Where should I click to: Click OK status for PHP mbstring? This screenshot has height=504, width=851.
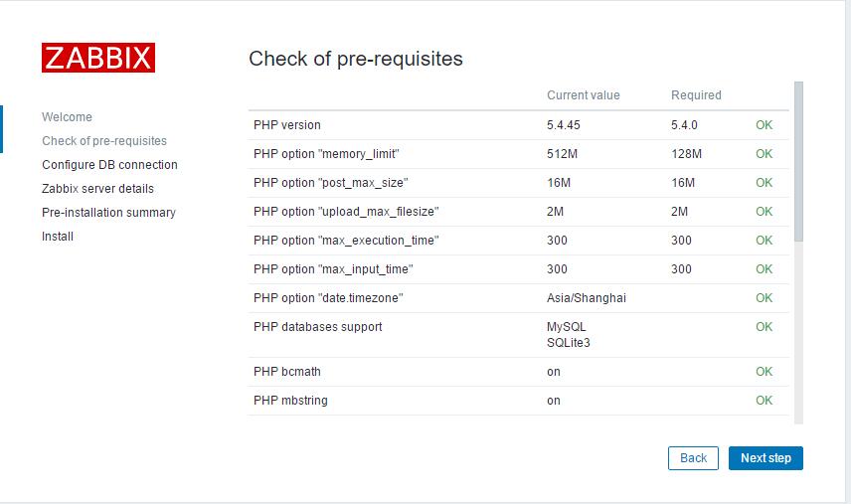point(764,401)
